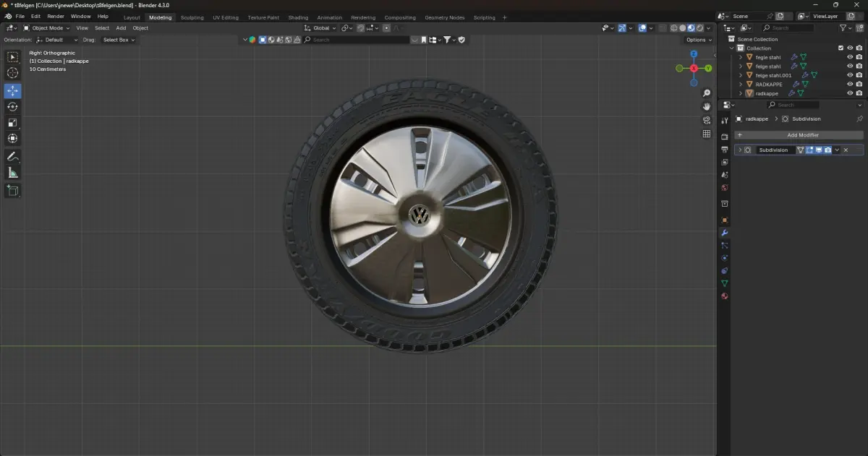This screenshot has height=456, width=868.
Task: Switch to the UV Editing workspace tab
Action: click(226, 17)
